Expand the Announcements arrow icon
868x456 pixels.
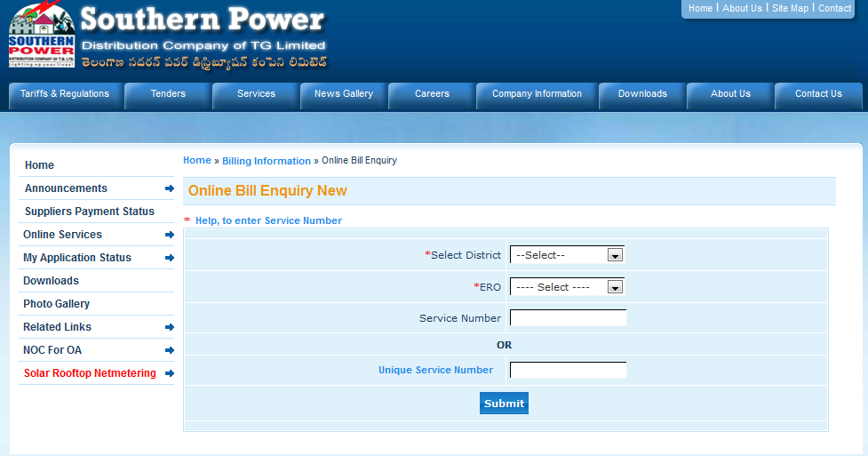[170, 188]
